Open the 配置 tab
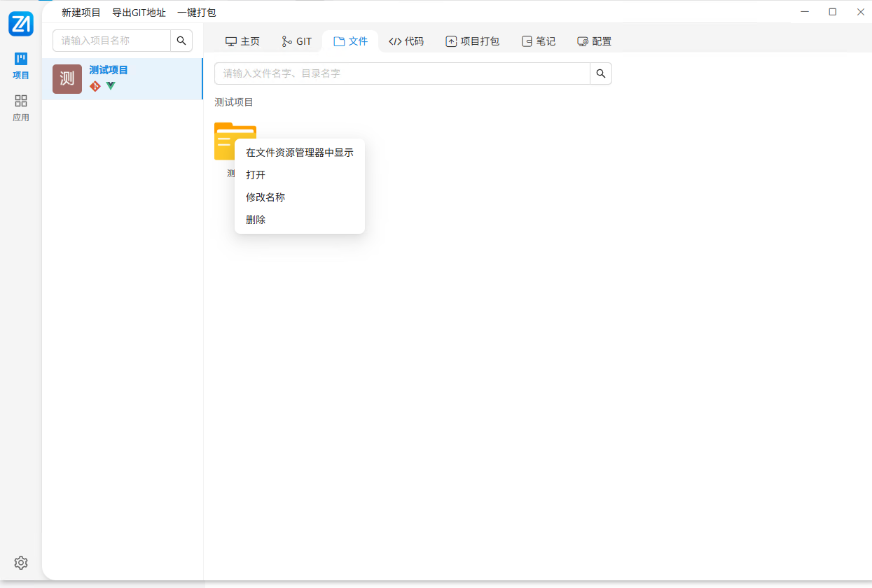This screenshot has height=588, width=872. tap(593, 41)
